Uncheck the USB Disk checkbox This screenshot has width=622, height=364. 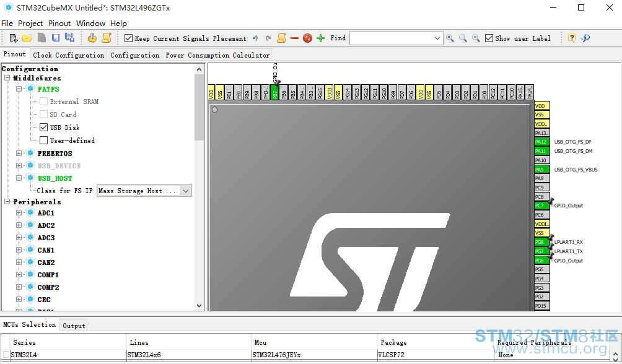point(43,128)
